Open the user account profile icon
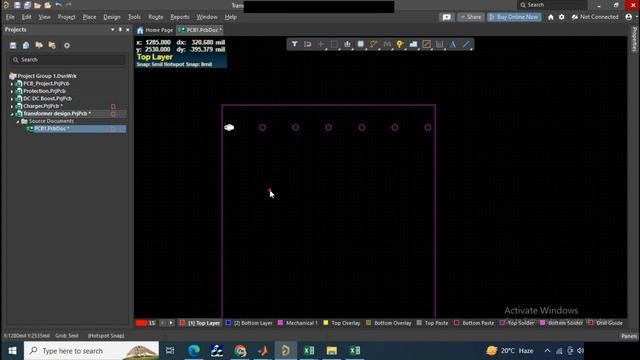This screenshot has width=640, height=360. click(629, 17)
